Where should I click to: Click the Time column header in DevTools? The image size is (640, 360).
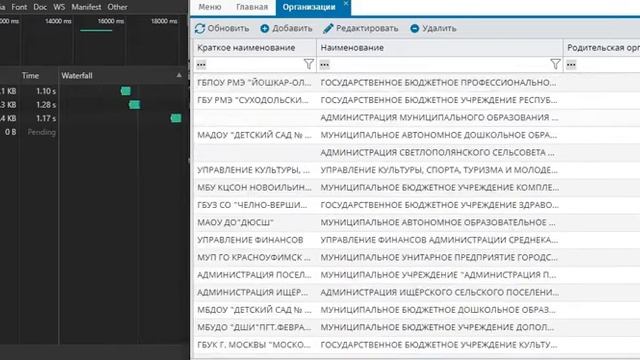click(x=31, y=76)
